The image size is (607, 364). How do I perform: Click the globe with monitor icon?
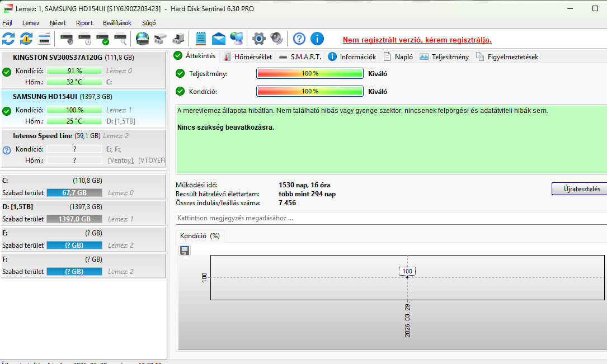(237, 39)
